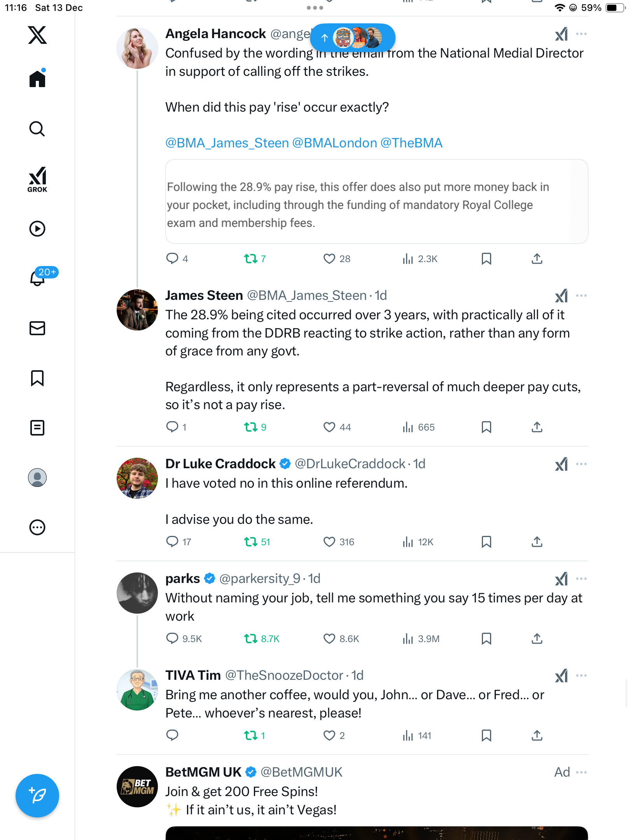Click the compose new post button
This screenshot has width=630, height=840.
pyautogui.click(x=37, y=796)
